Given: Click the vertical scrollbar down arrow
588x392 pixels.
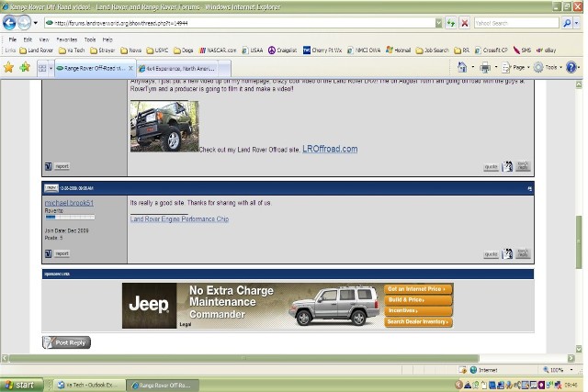Looking at the screenshot, I should point(579,349).
